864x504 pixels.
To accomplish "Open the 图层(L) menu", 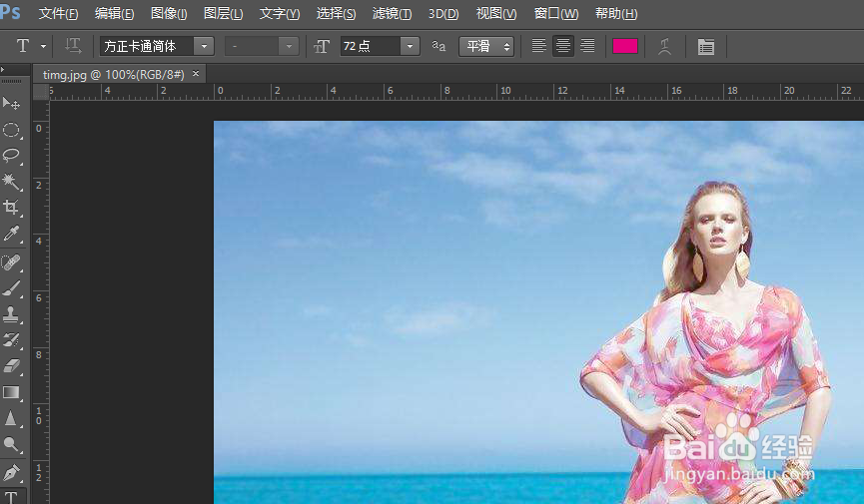I will coord(223,13).
